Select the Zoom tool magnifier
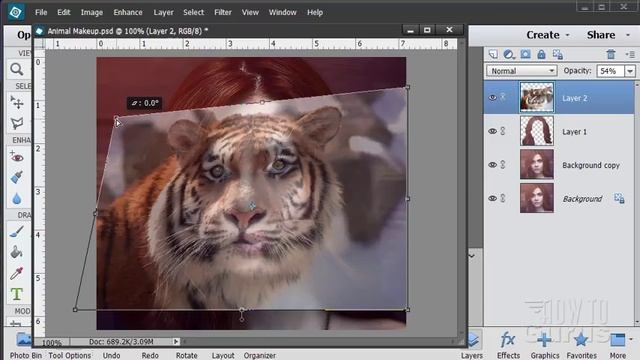 (17, 69)
